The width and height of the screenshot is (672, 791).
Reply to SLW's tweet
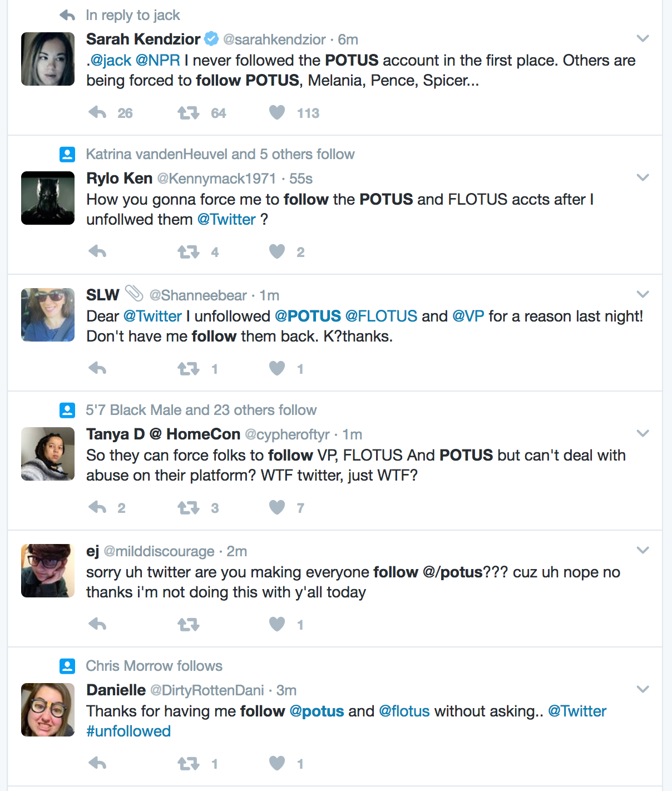(x=97, y=368)
